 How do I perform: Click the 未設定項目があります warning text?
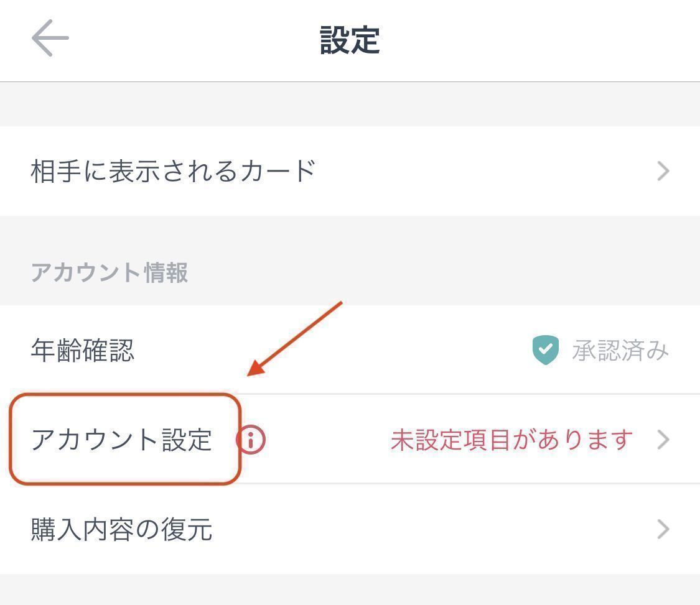[511, 440]
